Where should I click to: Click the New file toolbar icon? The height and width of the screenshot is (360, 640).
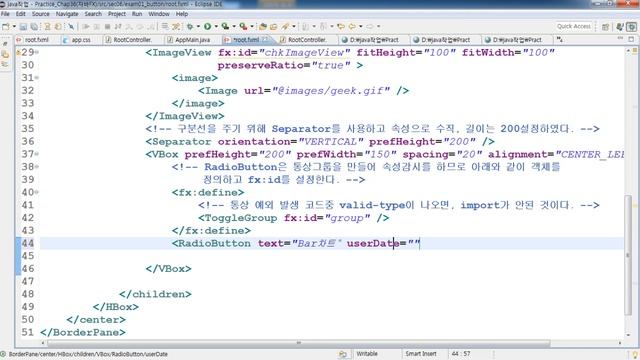[6, 27]
